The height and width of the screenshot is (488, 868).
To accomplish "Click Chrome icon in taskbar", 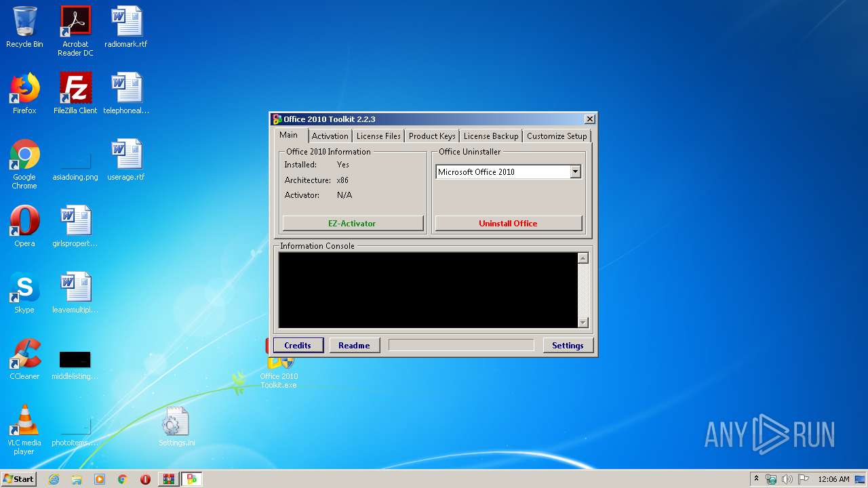I will coord(122,479).
